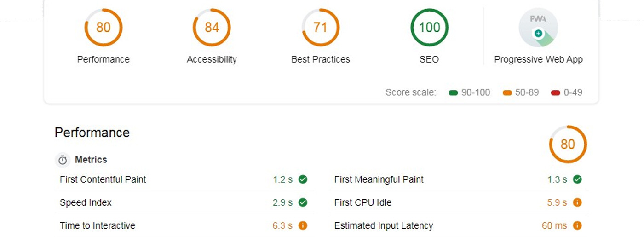This screenshot has width=644, height=237.
Task: Jump to the Accessibility category label
Action: point(212,59)
